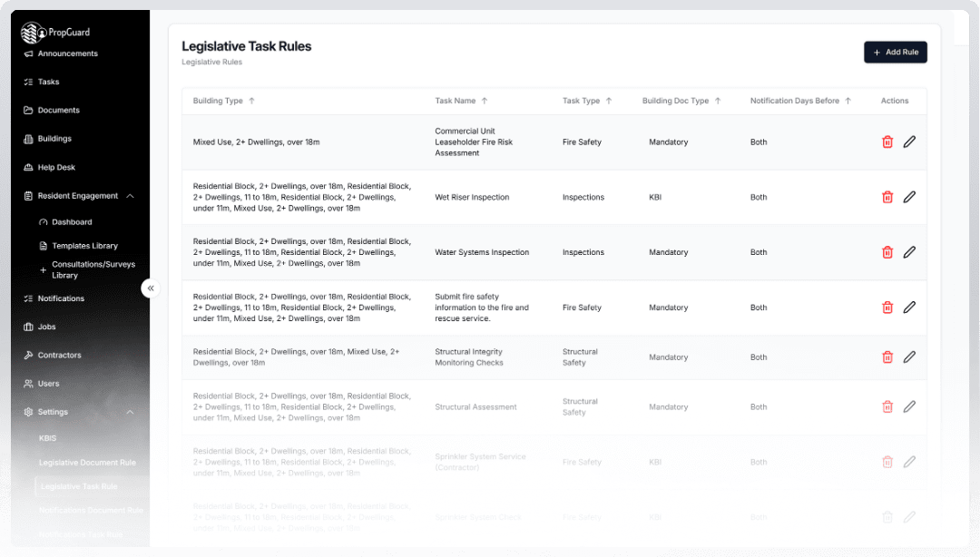The image size is (980, 557).
Task: Edit the Structural Integrity Monitoring Checks rule
Action: [909, 357]
